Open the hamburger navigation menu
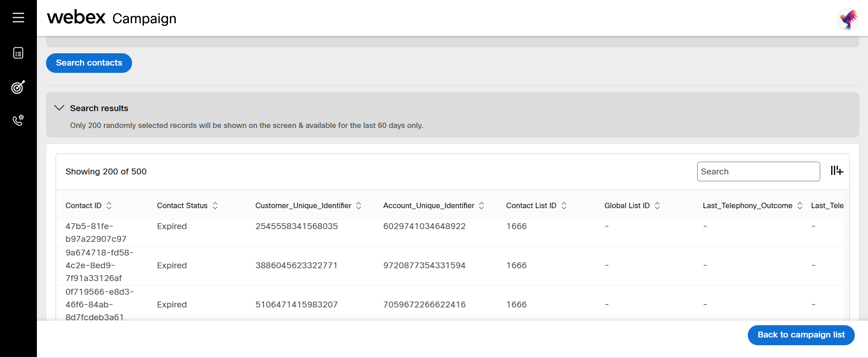The width and height of the screenshot is (868, 358). [x=18, y=18]
